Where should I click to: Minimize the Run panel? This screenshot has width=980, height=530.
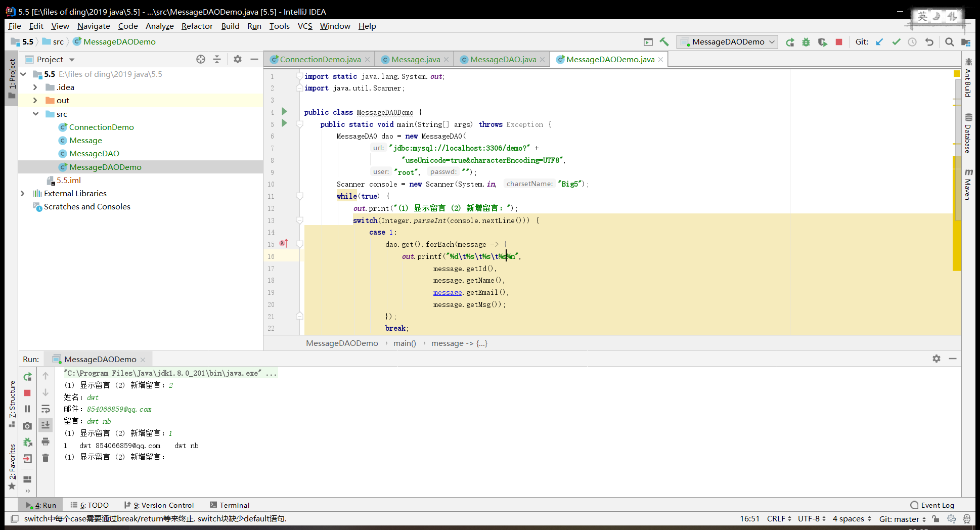953,359
